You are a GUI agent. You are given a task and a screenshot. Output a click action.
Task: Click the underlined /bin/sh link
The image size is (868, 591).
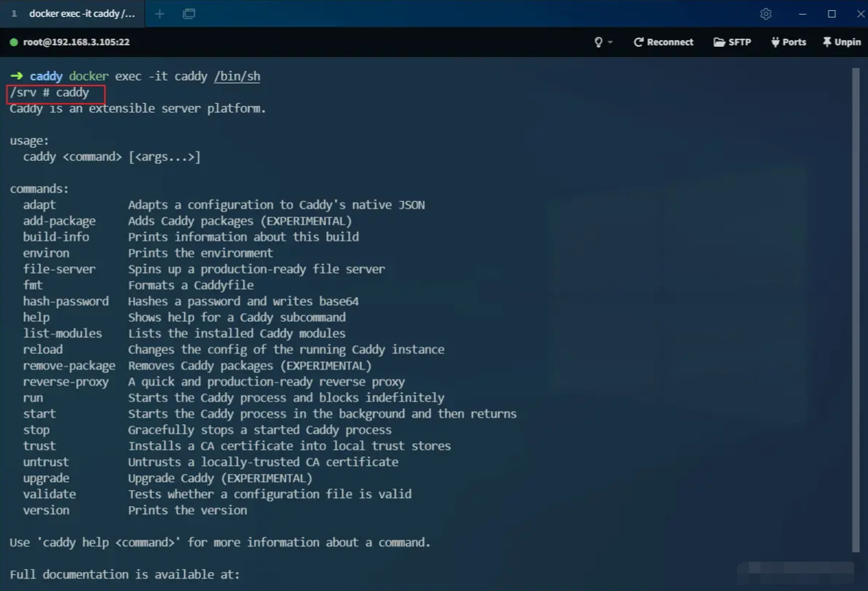pos(236,76)
